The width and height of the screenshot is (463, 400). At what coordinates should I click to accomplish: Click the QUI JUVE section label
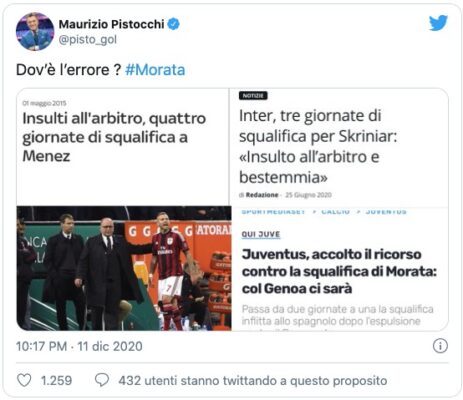tap(261, 234)
